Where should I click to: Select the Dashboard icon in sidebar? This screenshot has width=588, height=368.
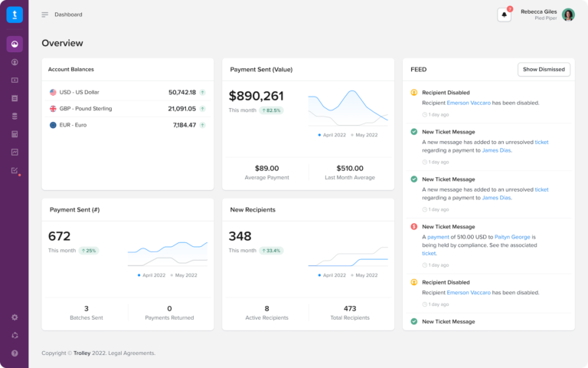pyautogui.click(x=15, y=44)
